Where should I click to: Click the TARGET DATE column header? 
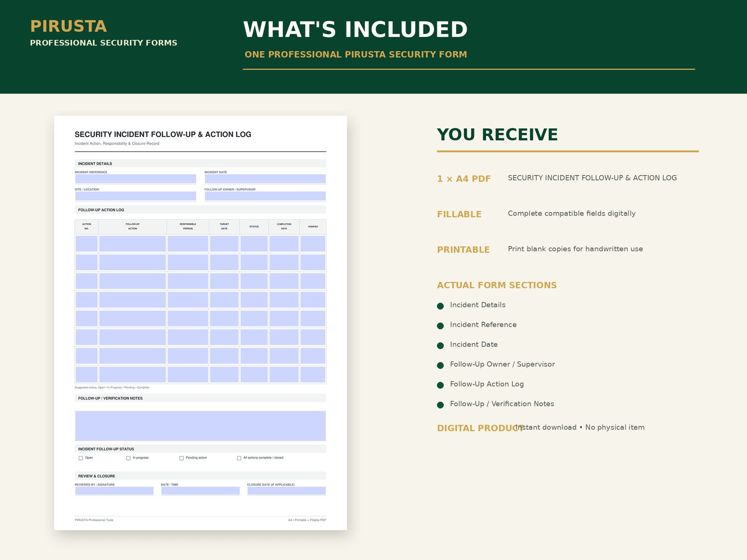224,226
